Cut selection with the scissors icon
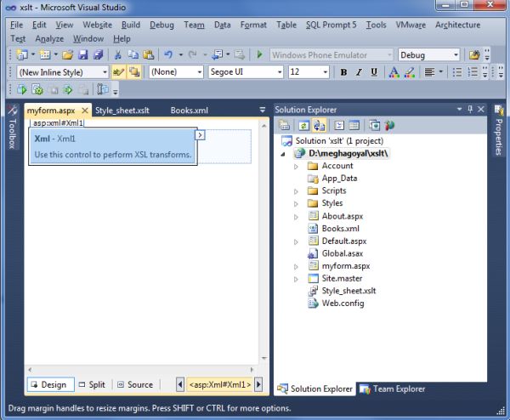This screenshot has height=420, width=510. tap(118, 54)
